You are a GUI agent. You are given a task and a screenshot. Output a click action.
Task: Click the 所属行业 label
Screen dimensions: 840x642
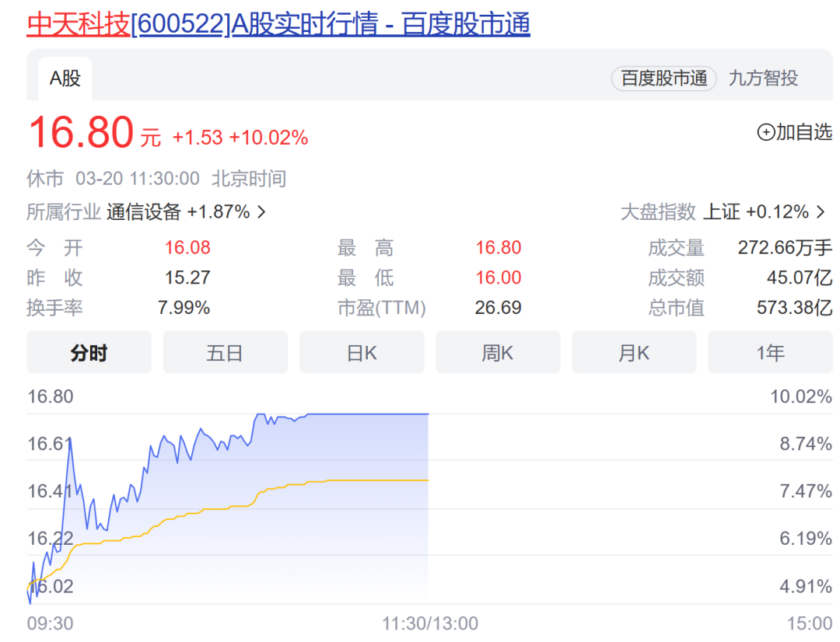click(x=64, y=212)
